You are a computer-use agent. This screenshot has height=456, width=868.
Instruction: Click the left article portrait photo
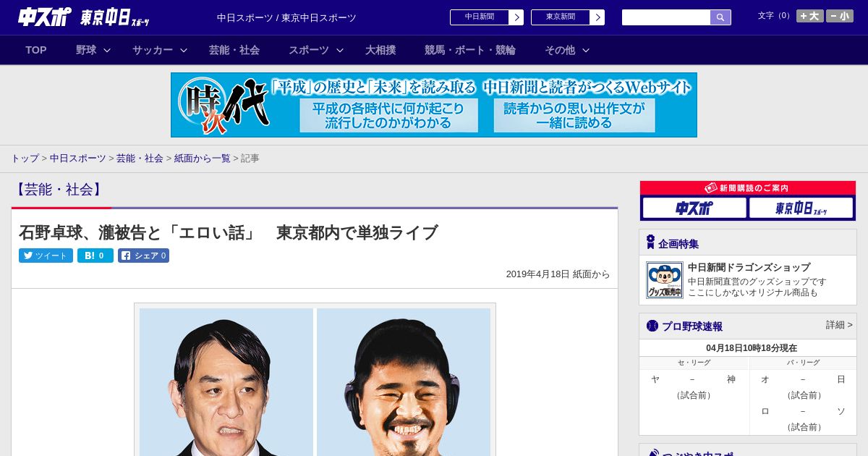click(226, 382)
